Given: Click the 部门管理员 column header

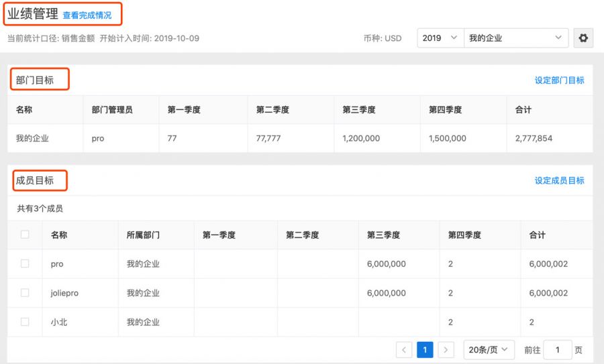Looking at the screenshot, I should (112, 110).
